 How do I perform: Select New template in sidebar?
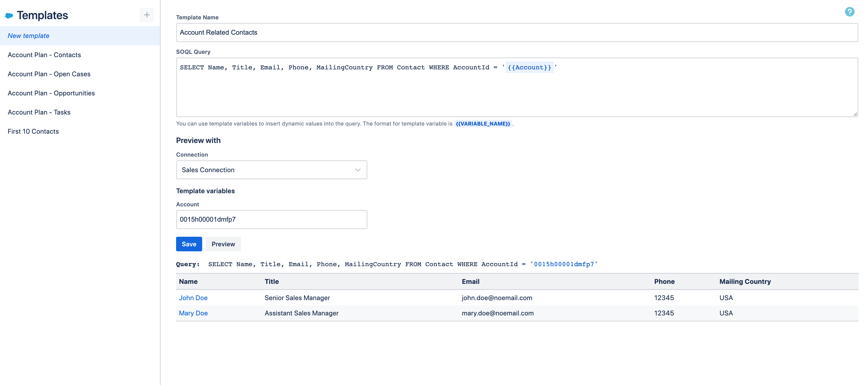29,36
